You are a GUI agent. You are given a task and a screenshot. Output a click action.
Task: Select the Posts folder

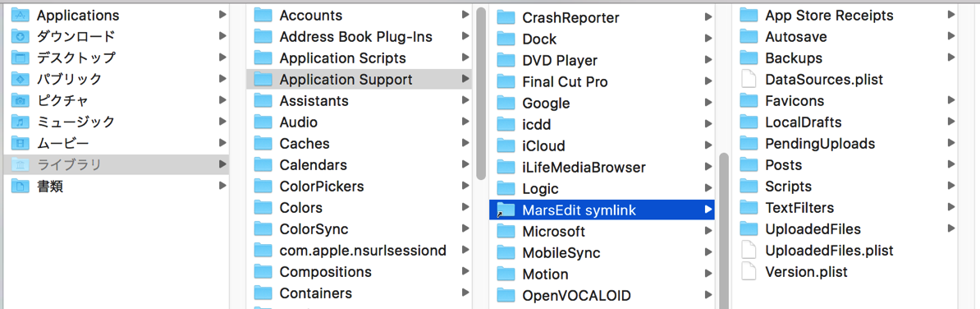845,164
